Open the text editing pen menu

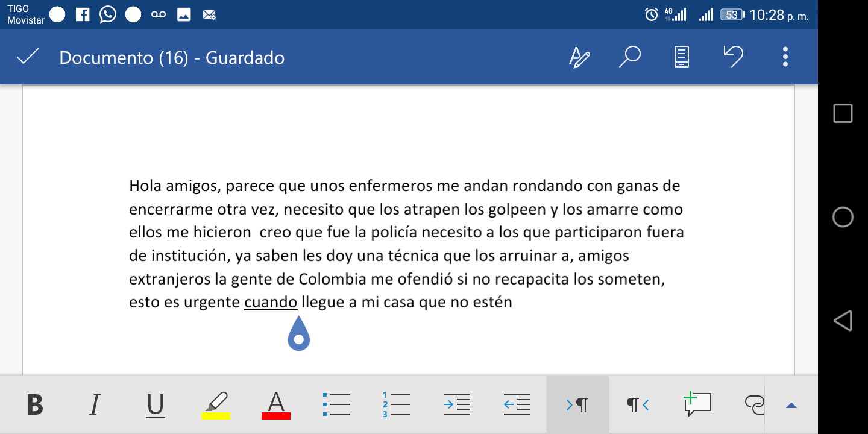pos(579,57)
